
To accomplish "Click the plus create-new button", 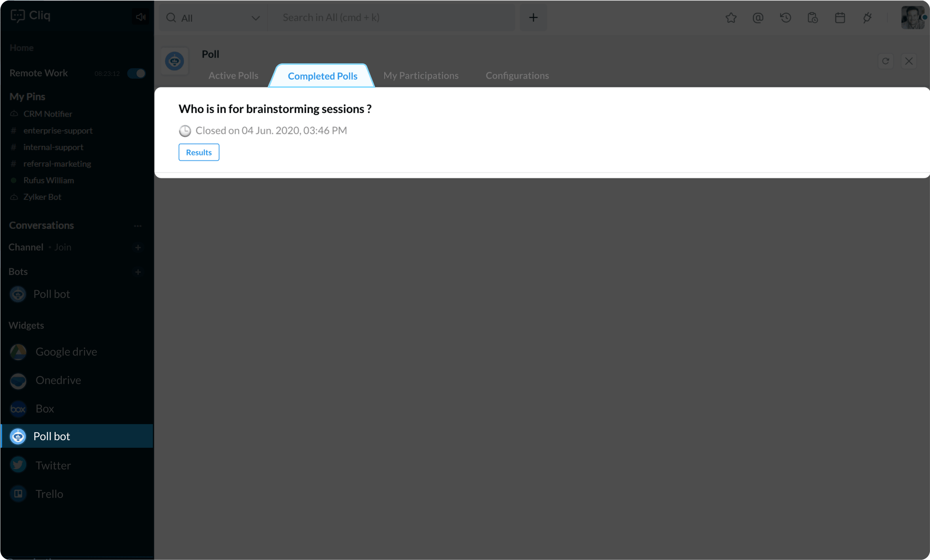I will [533, 18].
